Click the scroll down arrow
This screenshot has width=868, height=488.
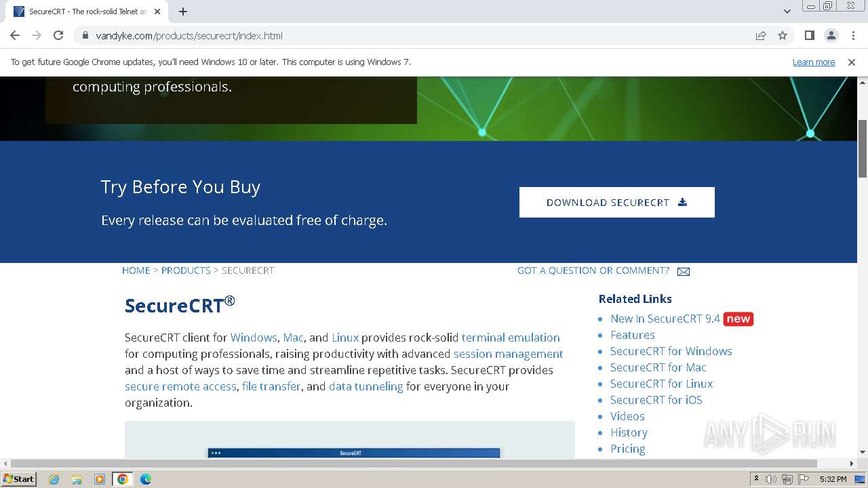click(x=863, y=452)
